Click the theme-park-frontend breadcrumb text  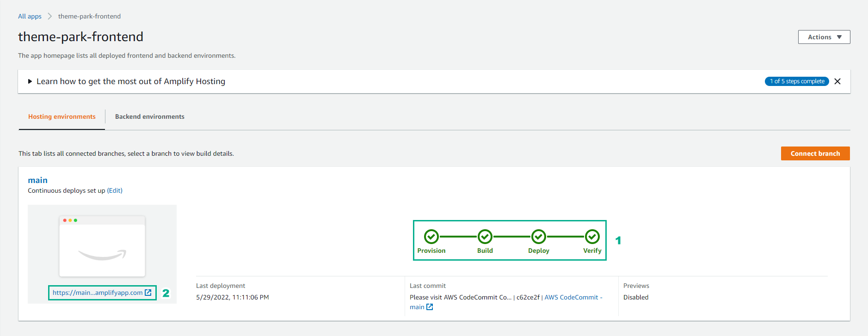pos(89,16)
